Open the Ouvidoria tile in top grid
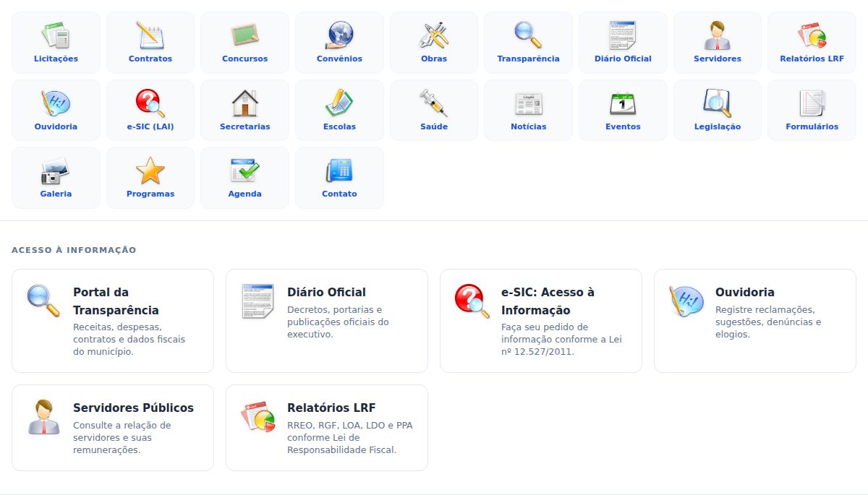Image resolution: width=868 pixels, height=495 pixels. 56,111
